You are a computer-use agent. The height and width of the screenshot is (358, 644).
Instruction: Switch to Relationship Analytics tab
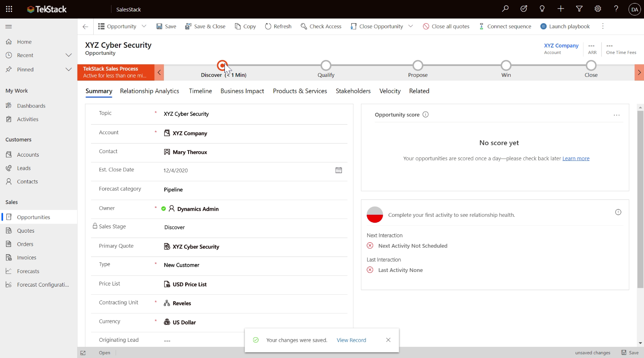149,91
